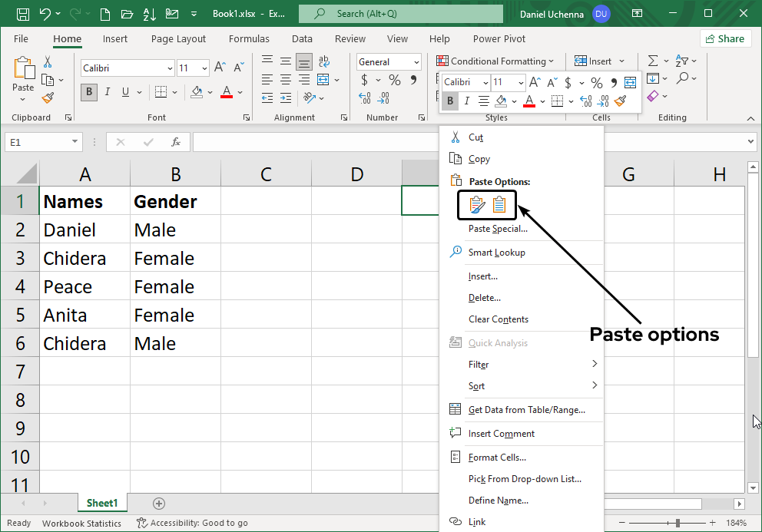Select Paste Special... in the context menu
The width and height of the screenshot is (762, 532).
click(498, 229)
